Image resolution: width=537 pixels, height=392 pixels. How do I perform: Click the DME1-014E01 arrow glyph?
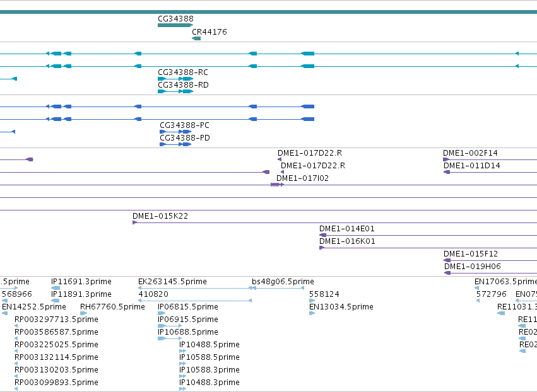click(322, 235)
